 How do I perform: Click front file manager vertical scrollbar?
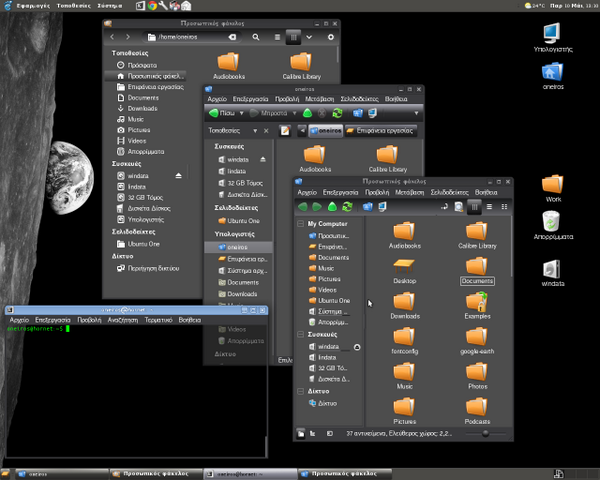(x=511, y=246)
